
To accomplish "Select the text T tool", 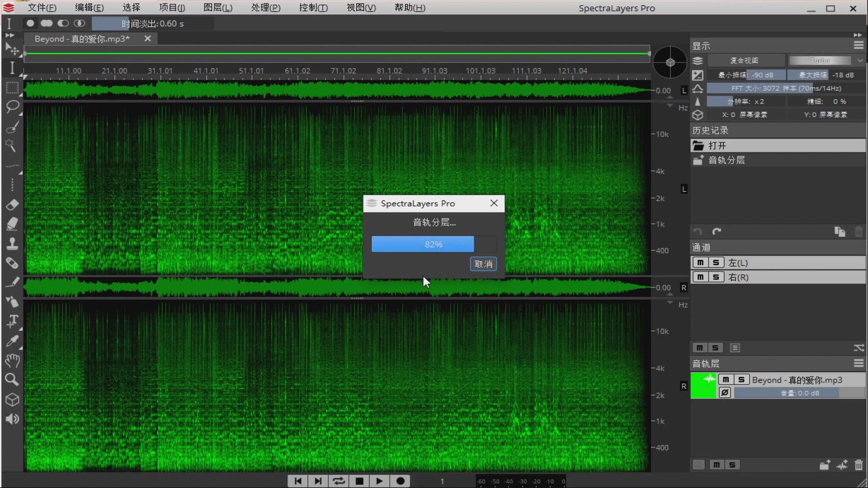I will pyautogui.click(x=12, y=321).
